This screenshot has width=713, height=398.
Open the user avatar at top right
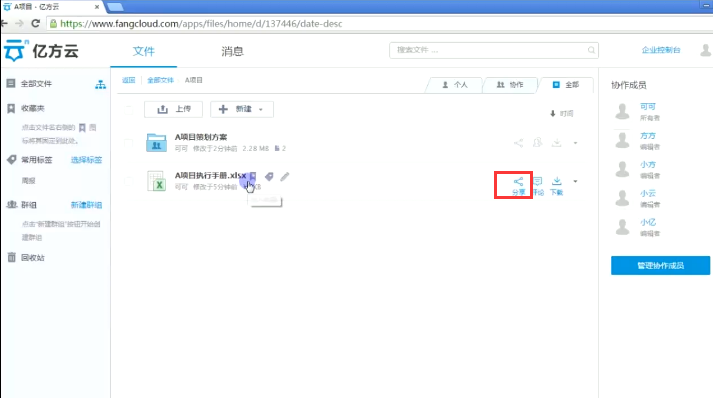[x=705, y=50]
